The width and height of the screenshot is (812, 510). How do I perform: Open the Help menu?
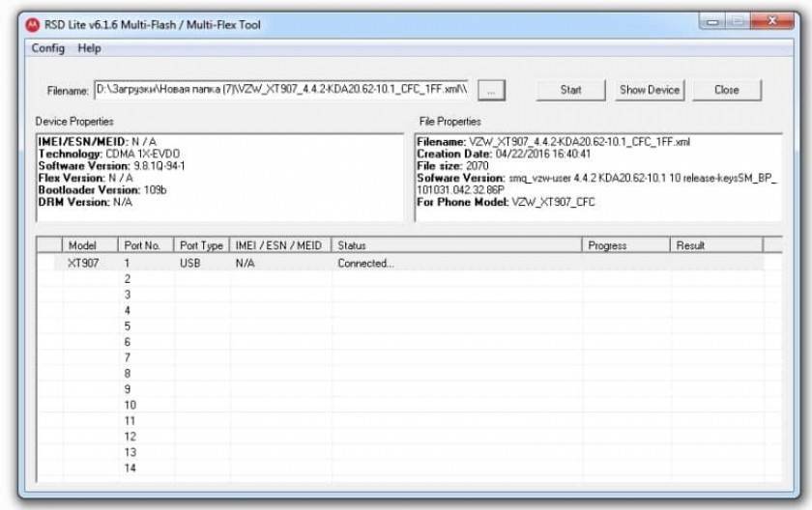[90, 48]
